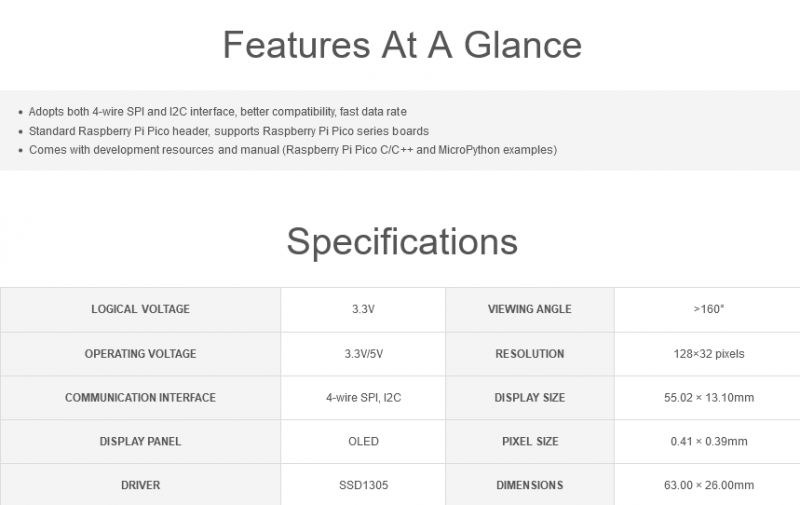Select the LOGICAL VOLTAGE table cell
This screenshot has height=505, width=800.
140,309
